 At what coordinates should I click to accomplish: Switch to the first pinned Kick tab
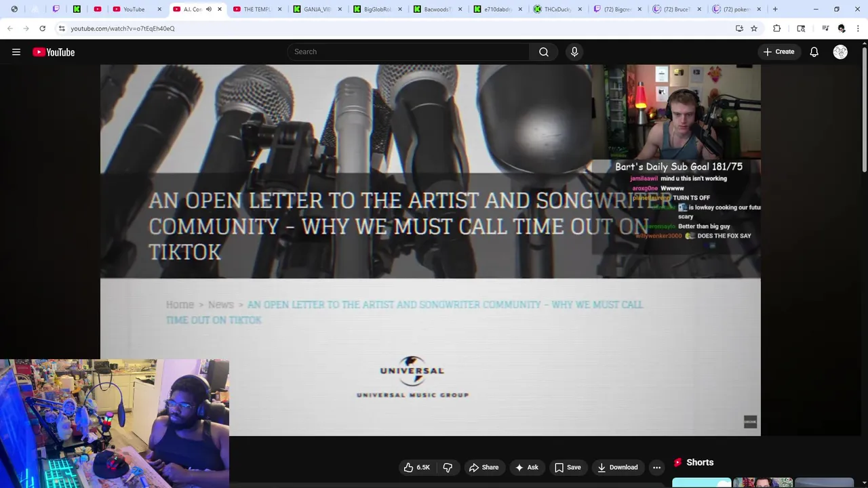coord(77,9)
